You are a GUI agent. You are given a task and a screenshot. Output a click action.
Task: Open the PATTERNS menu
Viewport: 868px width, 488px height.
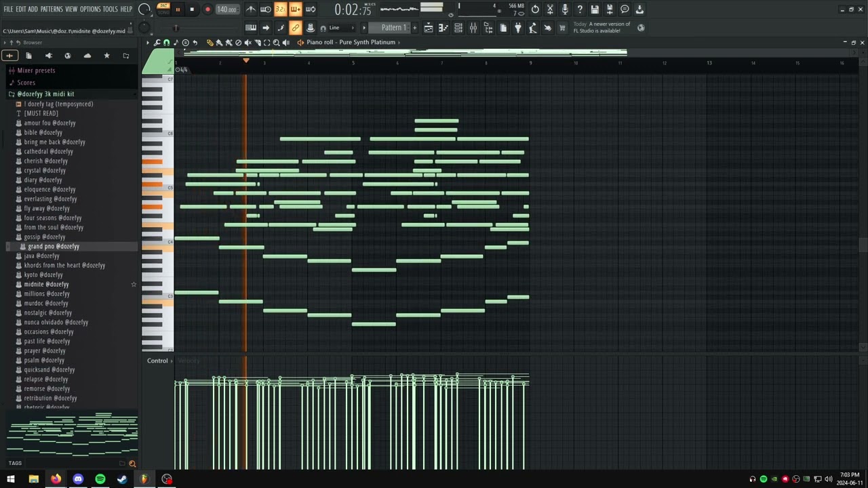pyautogui.click(x=52, y=9)
